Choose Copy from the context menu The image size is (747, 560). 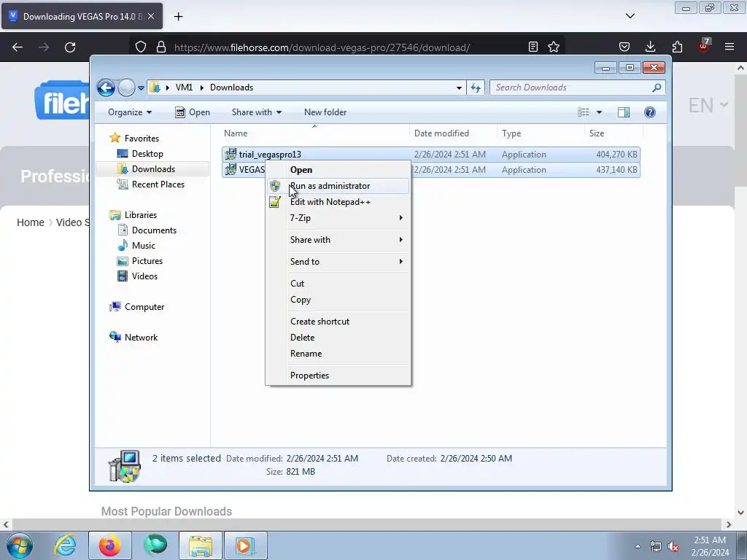[338, 300]
